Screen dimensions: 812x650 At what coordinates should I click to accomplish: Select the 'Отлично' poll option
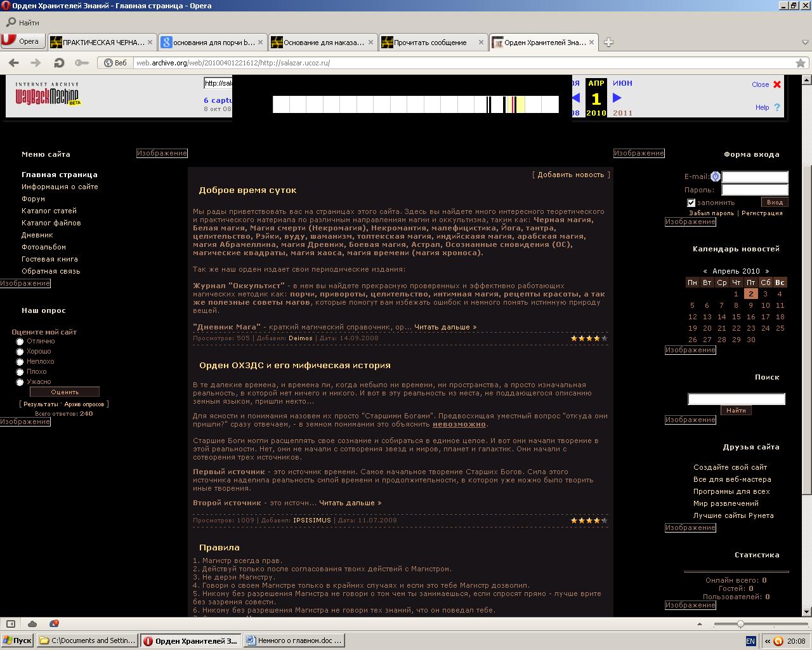[x=20, y=342]
